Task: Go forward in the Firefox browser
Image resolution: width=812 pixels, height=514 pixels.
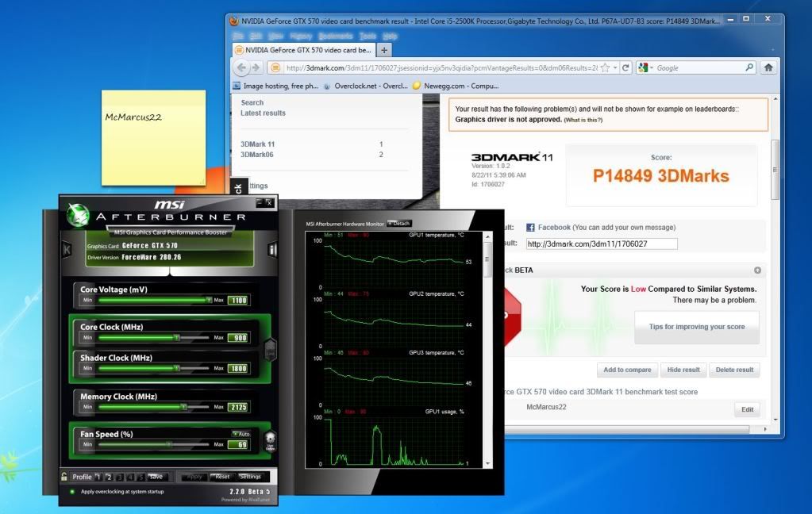Action: tap(256, 67)
